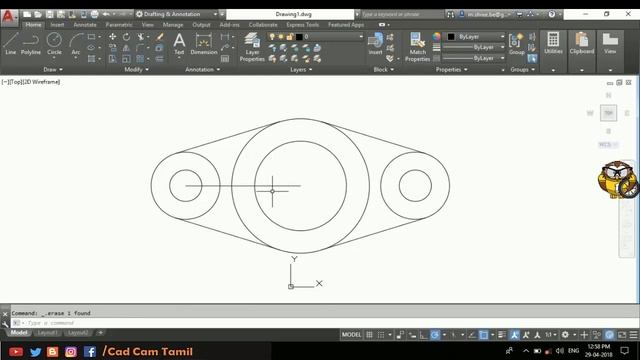This screenshot has height=360, width=640.
Task: Toggle lineweight display in status bar
Action: tap(502, 335)
